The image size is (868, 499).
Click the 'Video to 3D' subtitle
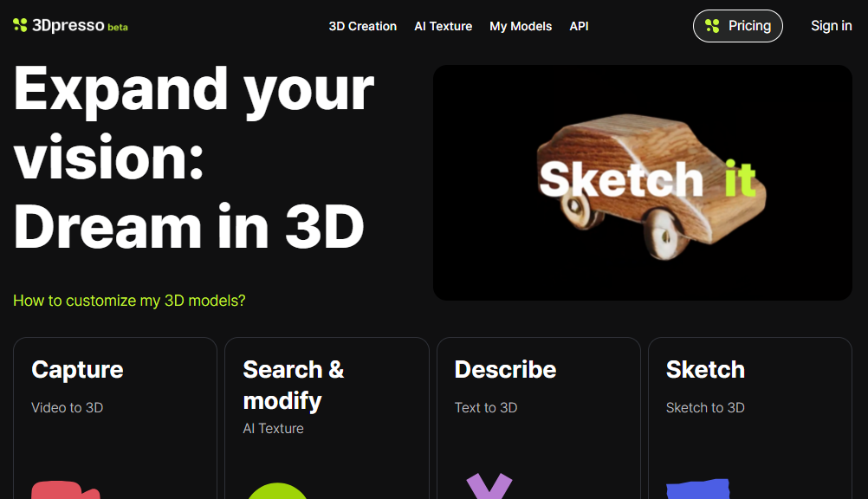click(67, 407)
